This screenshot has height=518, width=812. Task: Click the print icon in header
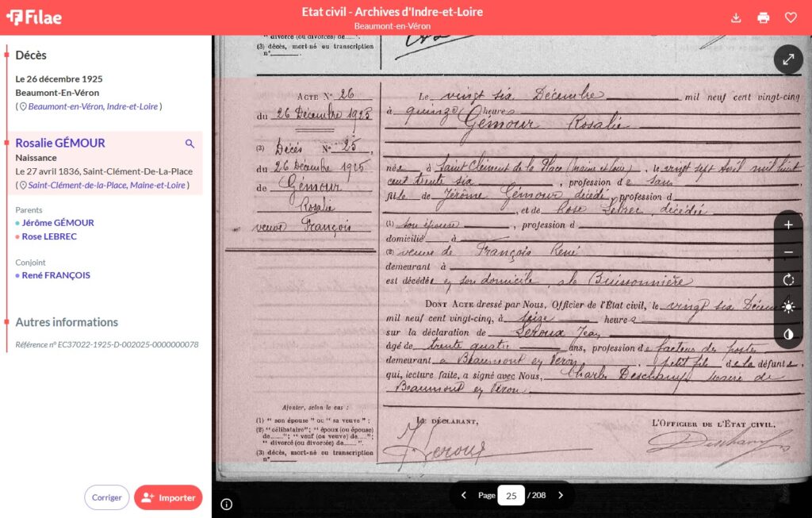763,17
